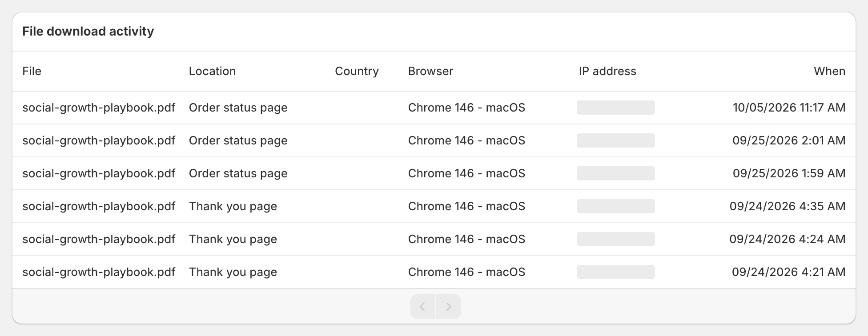Select file name in 09/24/2026 4:21 AM row
Image resolution: width=868 pixels, height=336 pixels.
click(99, 272)
